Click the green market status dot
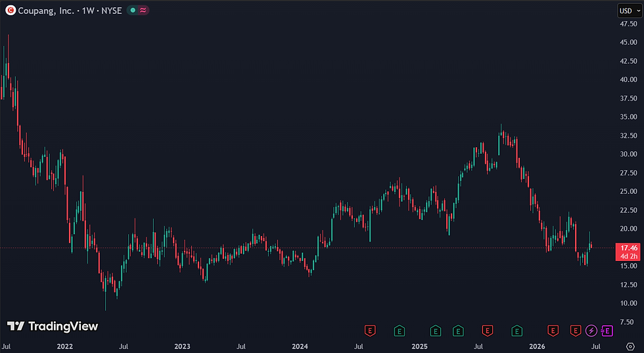Viewport: 644px width, 353px height. [133, 11]
